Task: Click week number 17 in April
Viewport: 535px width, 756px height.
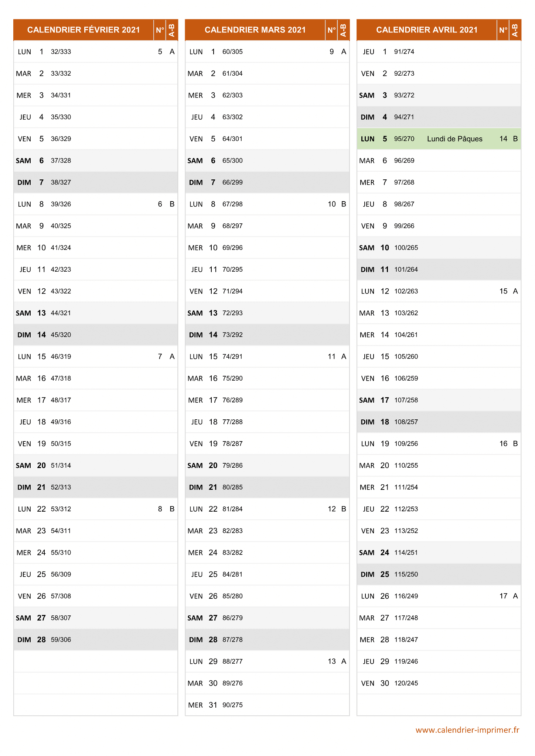Action: pyautogui.click(x=503, y=596)
